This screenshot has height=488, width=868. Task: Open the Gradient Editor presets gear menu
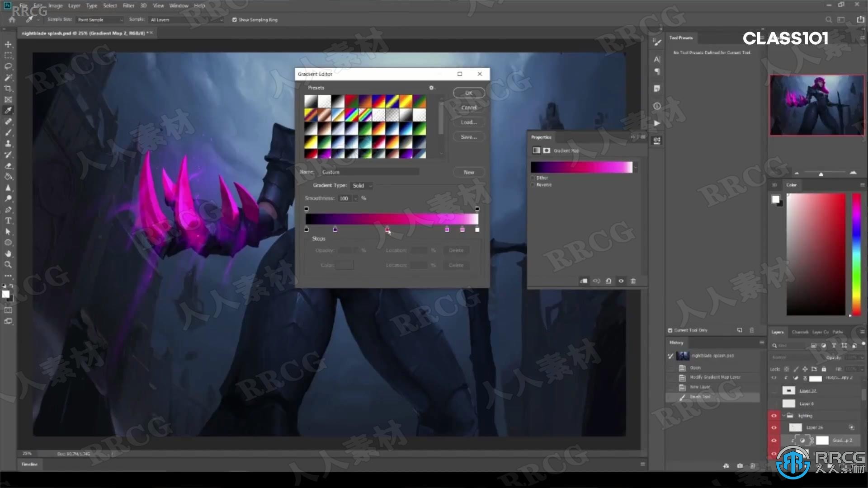point(431,88)
